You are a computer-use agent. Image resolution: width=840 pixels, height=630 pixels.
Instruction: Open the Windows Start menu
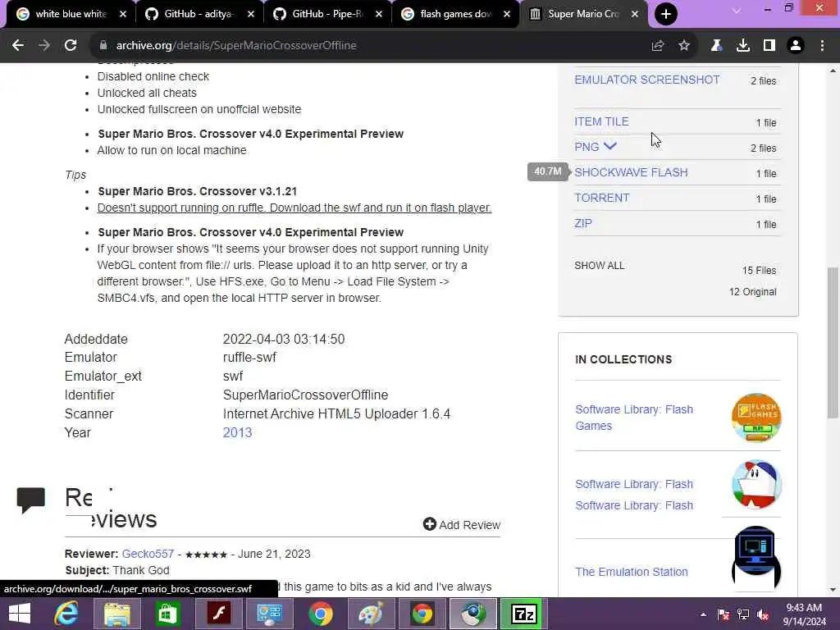[20, 614]
